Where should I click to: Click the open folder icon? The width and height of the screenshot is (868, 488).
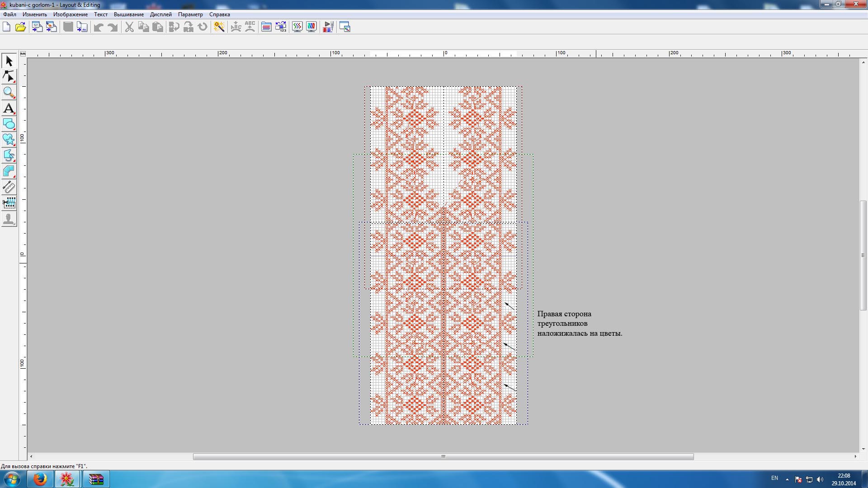[x=20, y=27]
